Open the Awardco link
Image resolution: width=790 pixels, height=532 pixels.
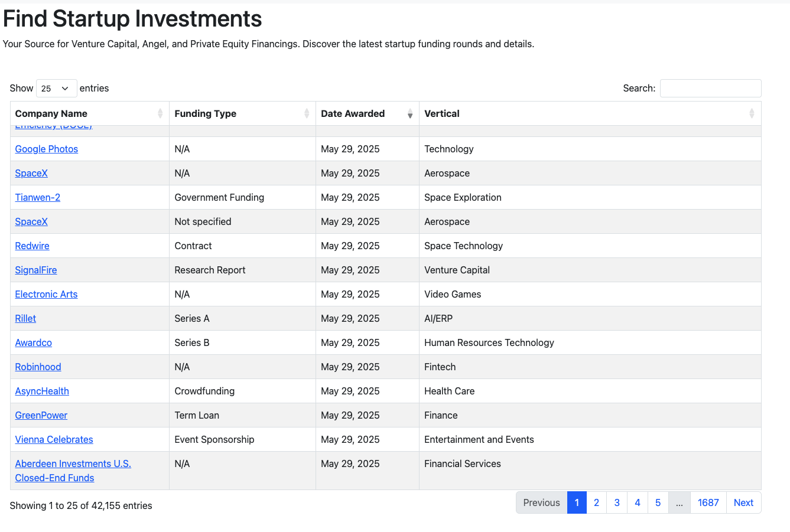pos(34,342)
